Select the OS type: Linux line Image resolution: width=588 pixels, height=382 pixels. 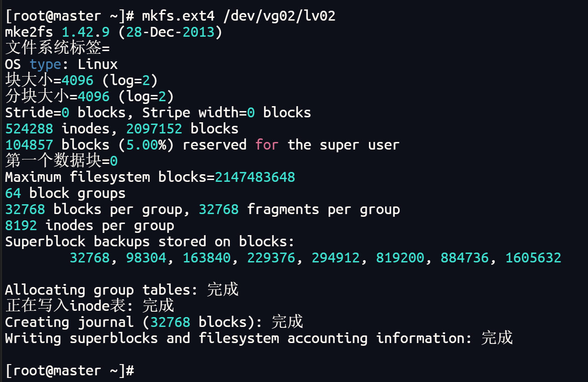click(x=61, y=64)
